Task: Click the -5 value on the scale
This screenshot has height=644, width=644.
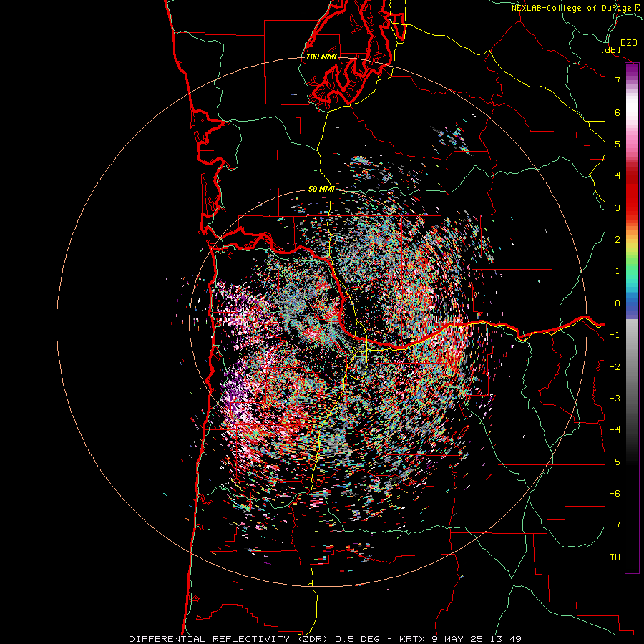Action: 615,462
